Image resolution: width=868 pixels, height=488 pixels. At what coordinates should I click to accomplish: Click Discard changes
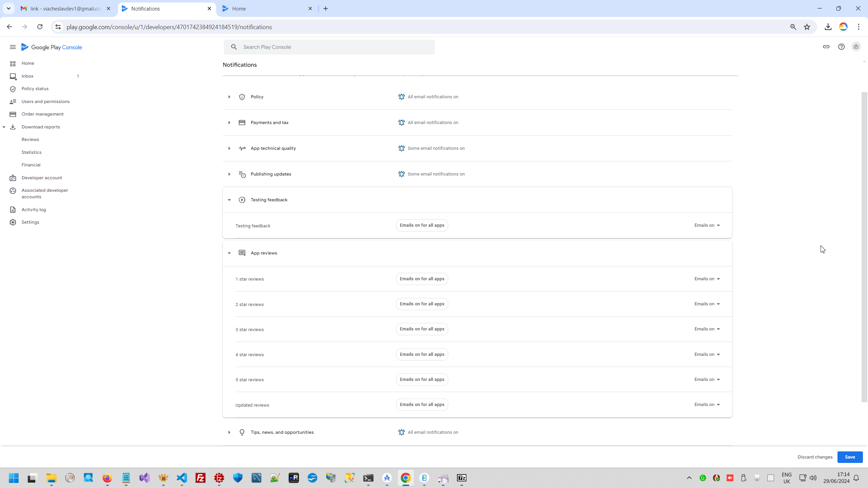815,457
